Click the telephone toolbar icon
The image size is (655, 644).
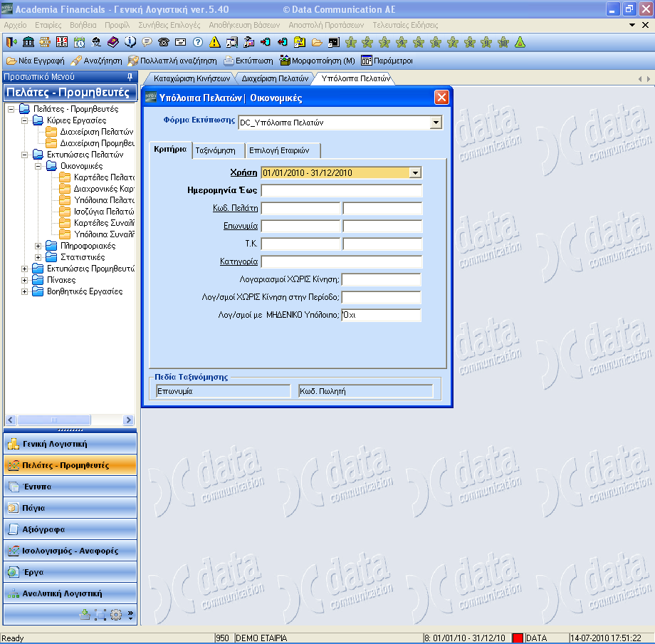pos(164,42)
